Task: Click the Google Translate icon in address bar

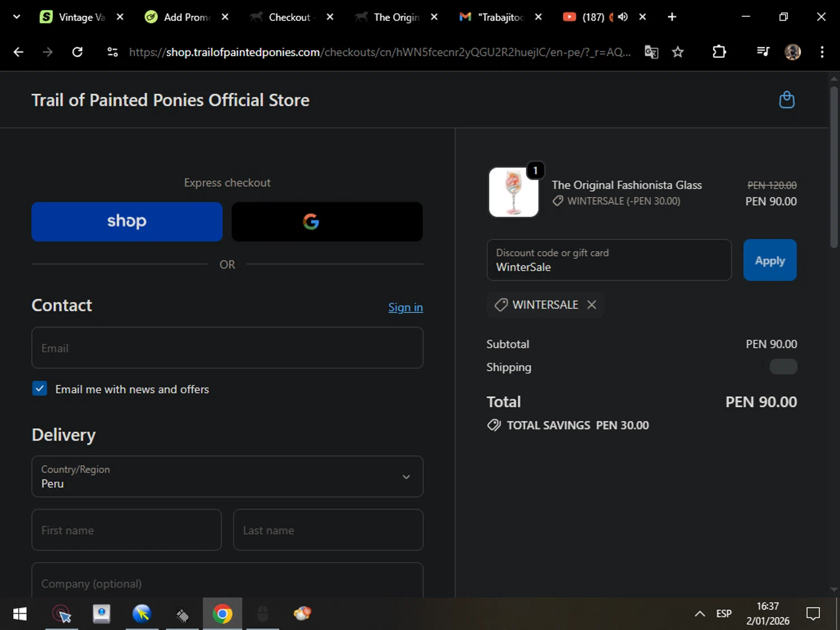Action: 651,52
